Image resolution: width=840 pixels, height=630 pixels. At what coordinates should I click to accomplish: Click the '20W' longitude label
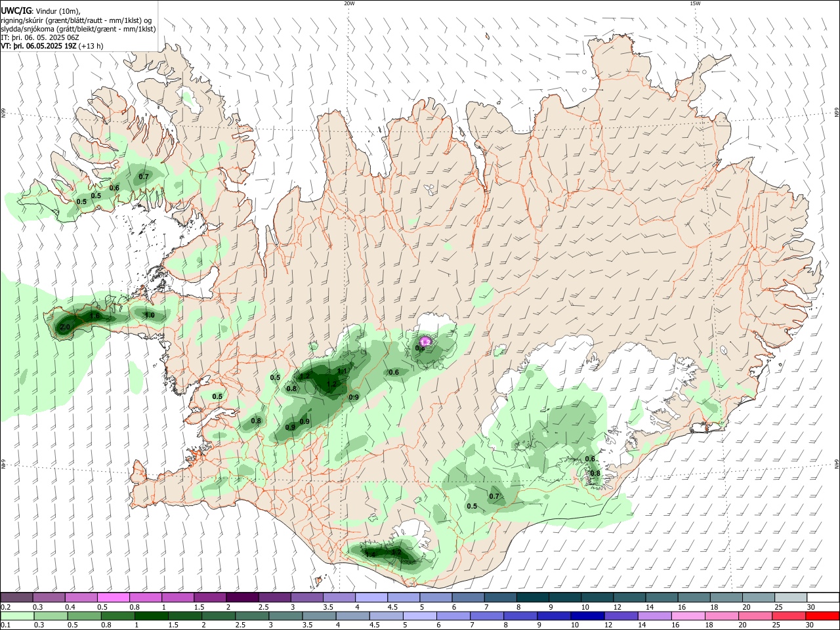[x=349, y=3]
